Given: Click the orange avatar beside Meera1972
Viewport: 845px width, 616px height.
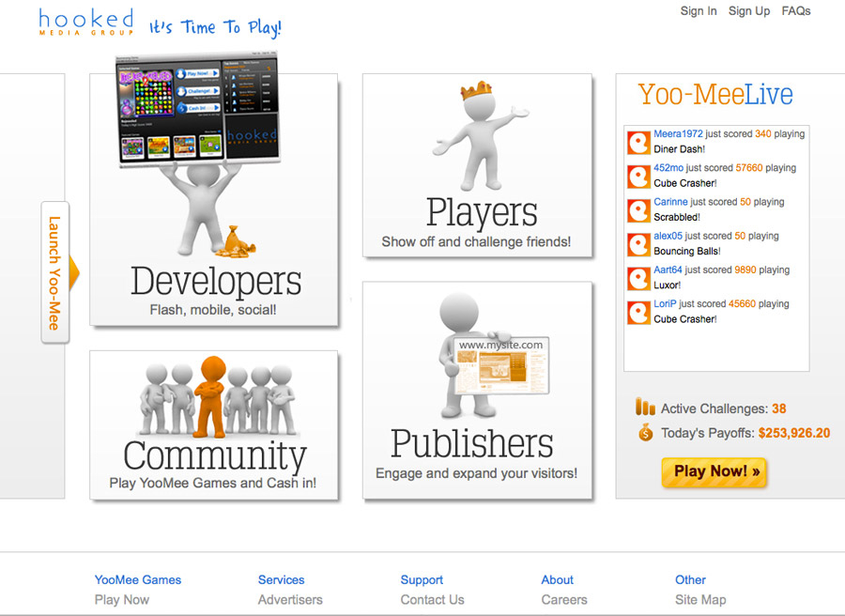Looking at the screenshot, I should (x=639, y=143).
